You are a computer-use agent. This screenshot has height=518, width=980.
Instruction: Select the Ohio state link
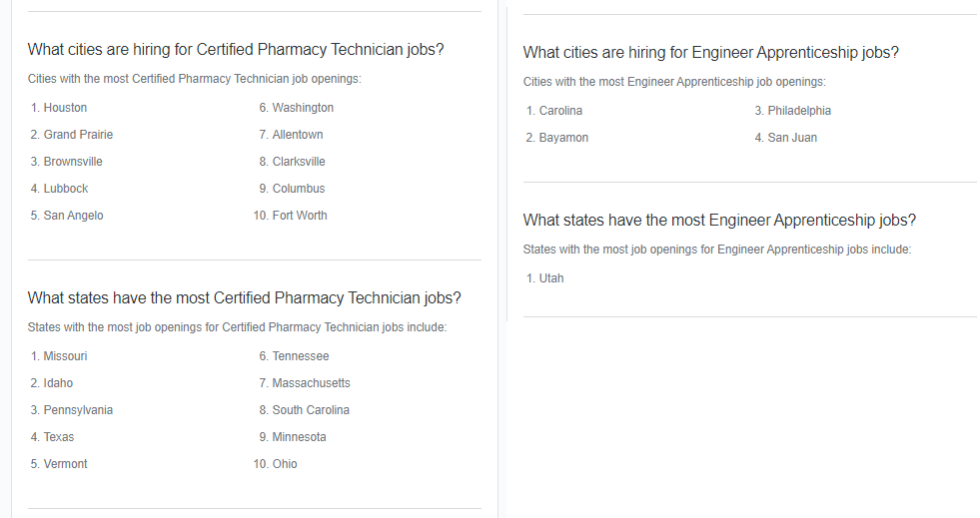285,463
